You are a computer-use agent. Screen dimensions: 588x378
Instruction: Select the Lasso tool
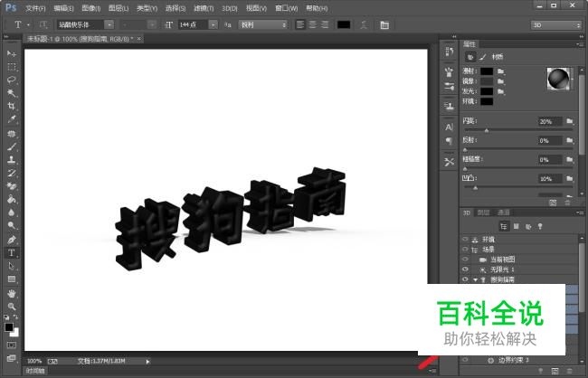click(12, 80)
